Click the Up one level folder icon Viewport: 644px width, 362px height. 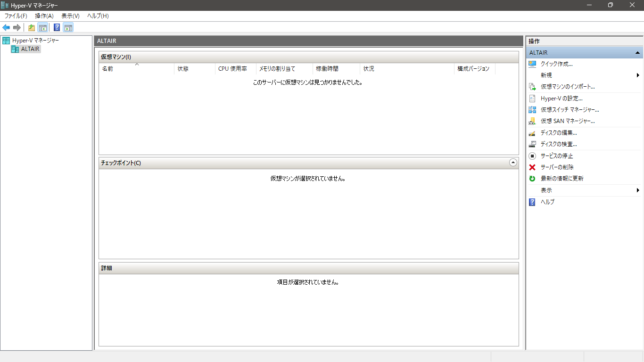(32, 27)
